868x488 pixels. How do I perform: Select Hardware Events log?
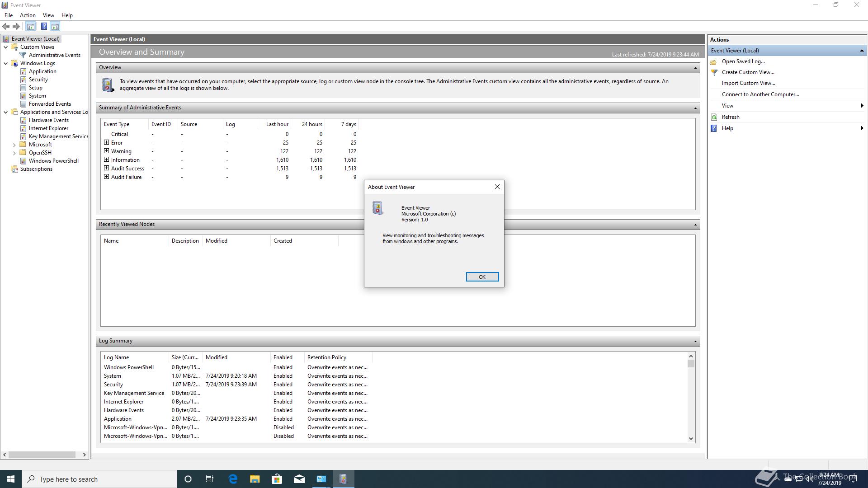tap(49, 120)
